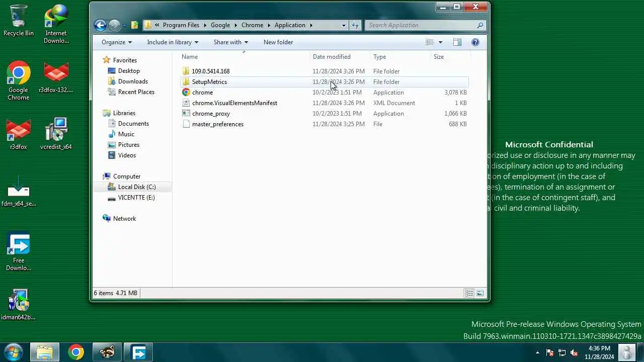Select the Recycle Bin desktop icon

click(19, 21)
